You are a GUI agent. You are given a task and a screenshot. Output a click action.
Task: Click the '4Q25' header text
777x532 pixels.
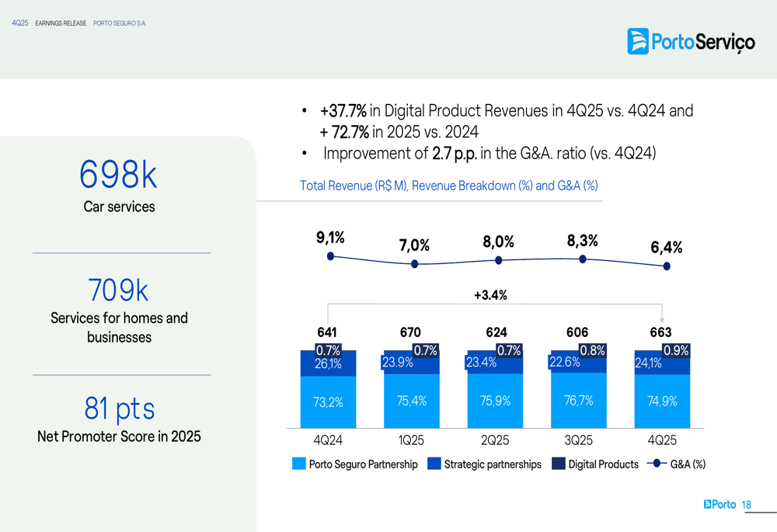(x=20, y=23)
